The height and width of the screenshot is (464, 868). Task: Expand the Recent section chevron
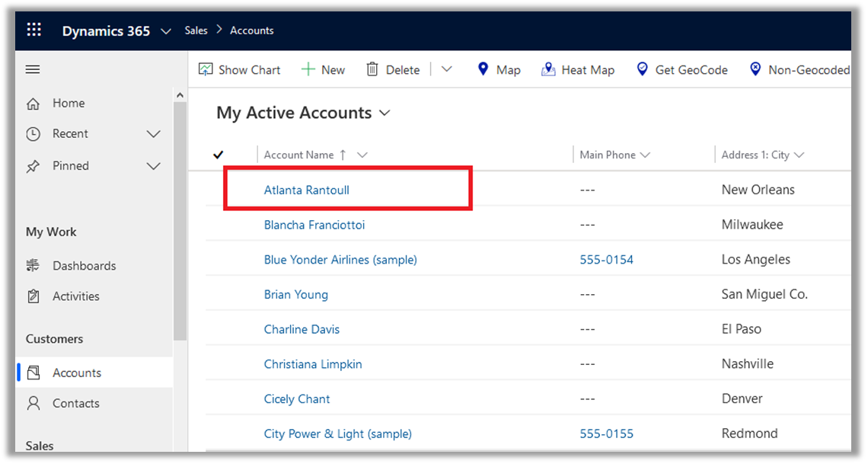coord(153,134)
